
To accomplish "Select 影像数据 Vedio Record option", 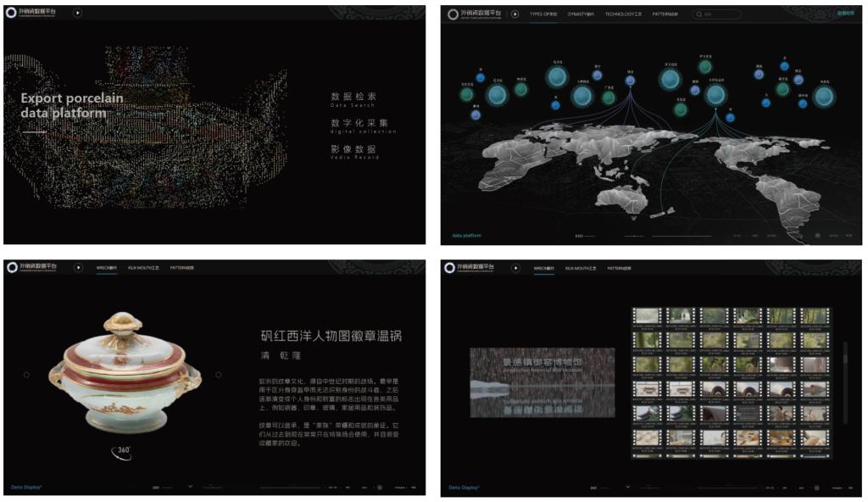I will point(355,152).
